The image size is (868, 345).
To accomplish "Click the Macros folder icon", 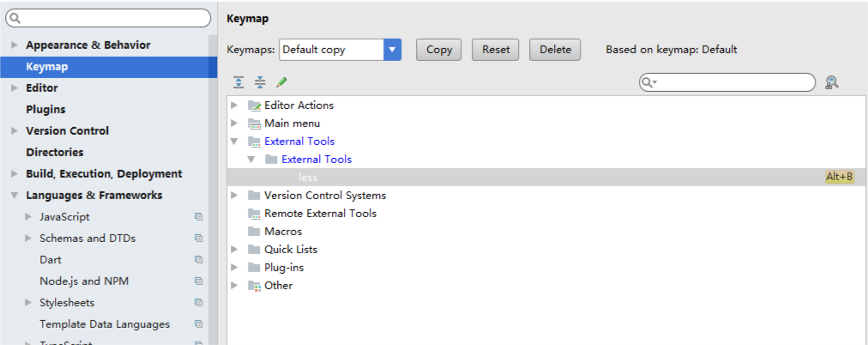I will pyautogui.click(x=254, y=232).
